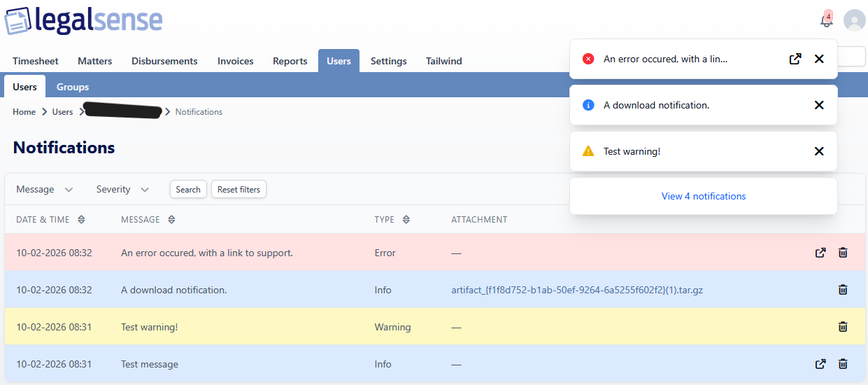The height and width of the screenshot is (385, 868).
Task: Open the Tailwind tab
Action: [x=444, y=61]
